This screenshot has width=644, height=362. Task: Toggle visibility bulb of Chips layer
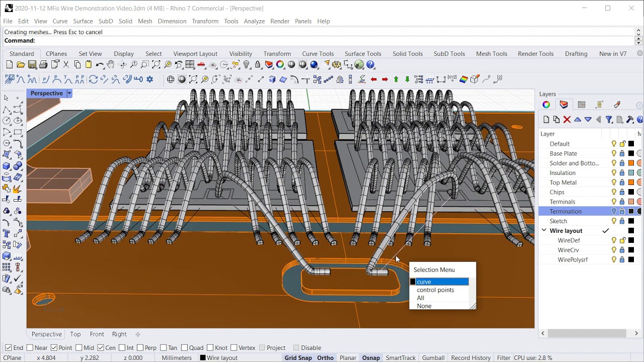click(614, 192)
